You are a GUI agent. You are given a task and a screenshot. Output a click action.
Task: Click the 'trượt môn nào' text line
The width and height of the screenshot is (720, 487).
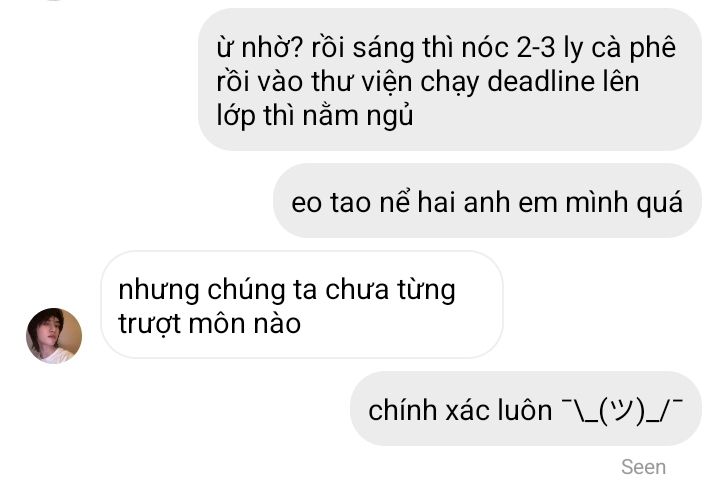pos(209,324)
